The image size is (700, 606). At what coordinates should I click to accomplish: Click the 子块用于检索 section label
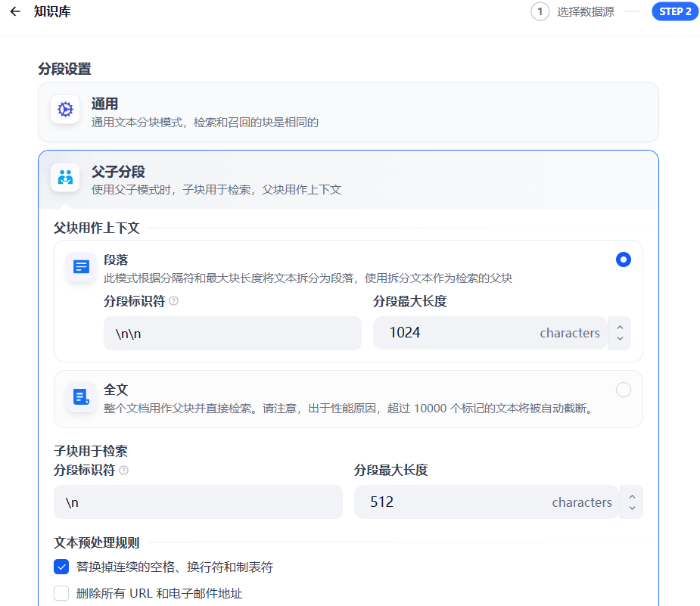click(x=91, y=451)
